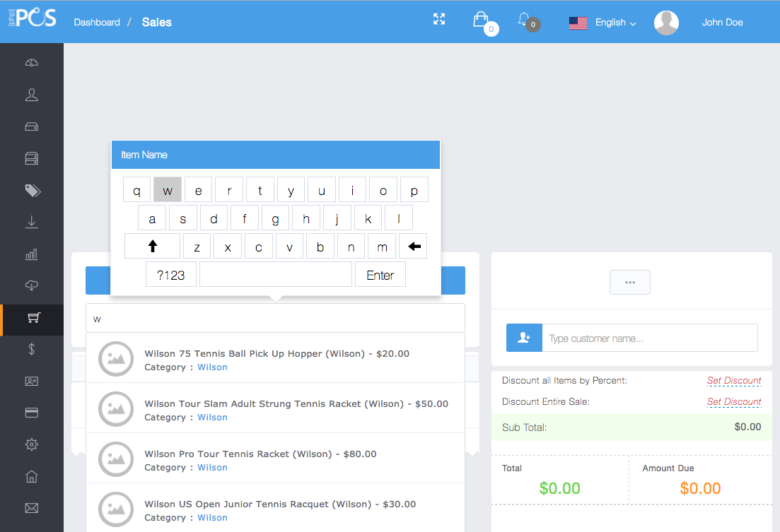Click the John Doe avatar picture
The width and height of the screenshot is (780, 532).
pos(666,23)
